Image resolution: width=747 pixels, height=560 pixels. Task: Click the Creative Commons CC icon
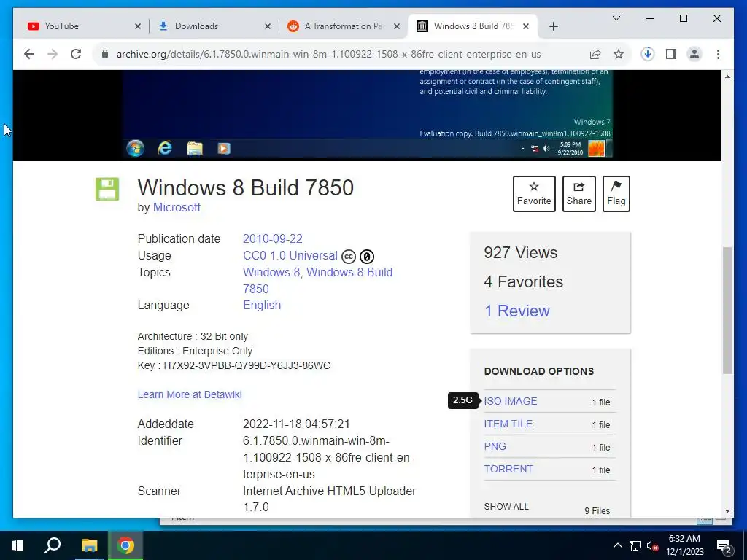[x=349, y=257]
